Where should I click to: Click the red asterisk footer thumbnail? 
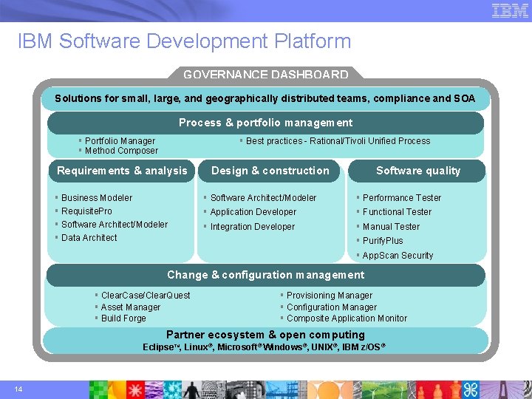[x=135, y=390]
